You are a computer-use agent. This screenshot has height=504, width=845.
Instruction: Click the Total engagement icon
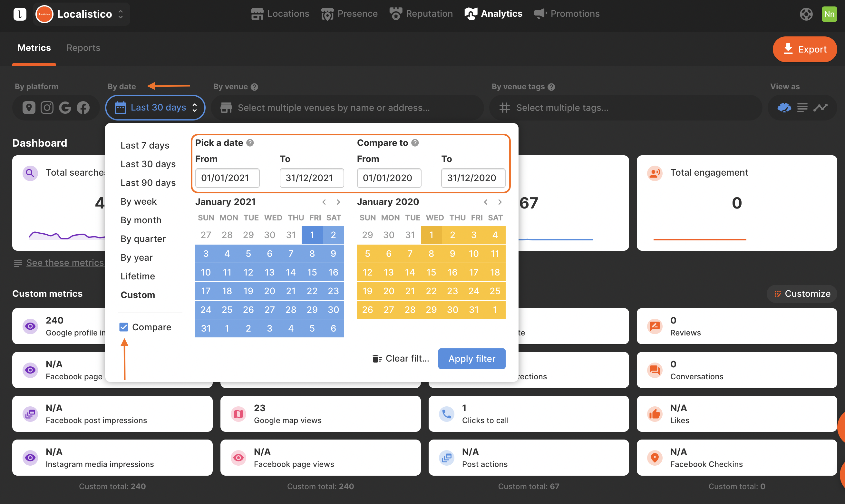655,173
